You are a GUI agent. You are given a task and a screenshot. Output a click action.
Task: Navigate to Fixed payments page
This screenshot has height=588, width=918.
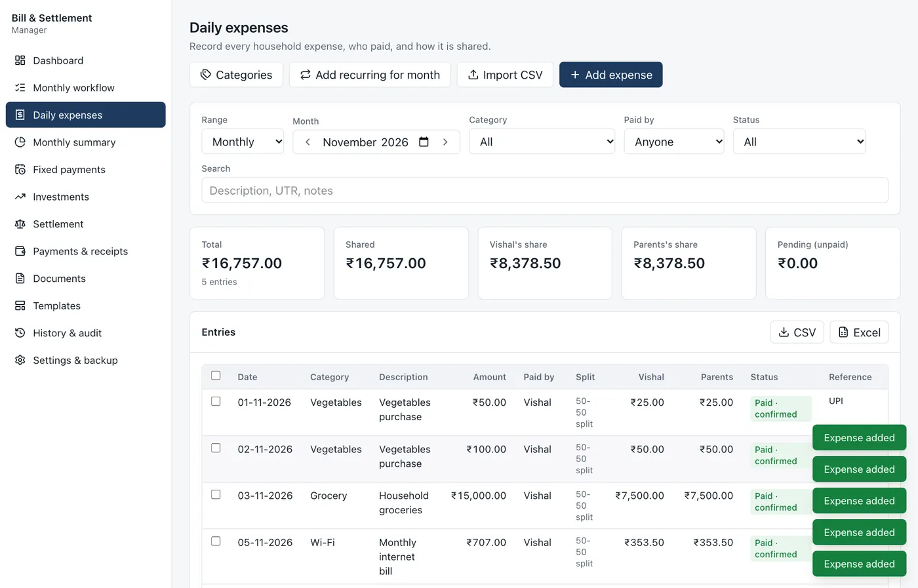tap(86, 169)
